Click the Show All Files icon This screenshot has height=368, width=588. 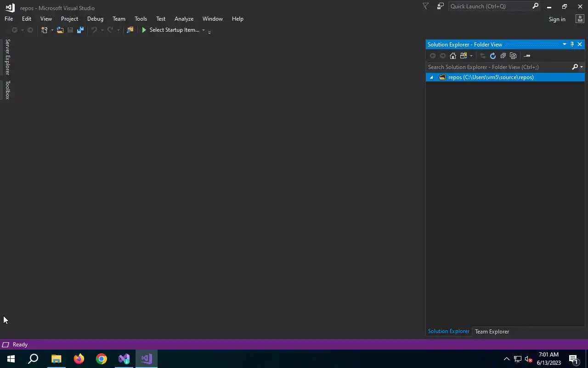(513, 56)
